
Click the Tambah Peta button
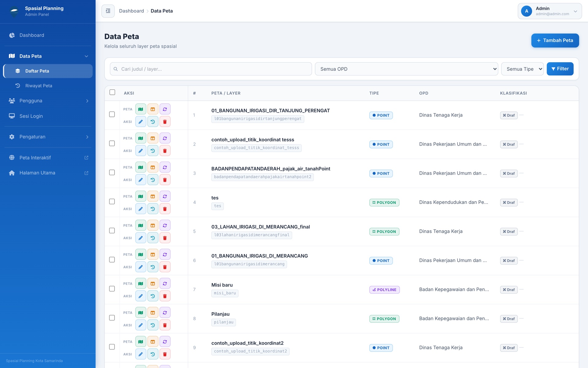pos(555,40)
